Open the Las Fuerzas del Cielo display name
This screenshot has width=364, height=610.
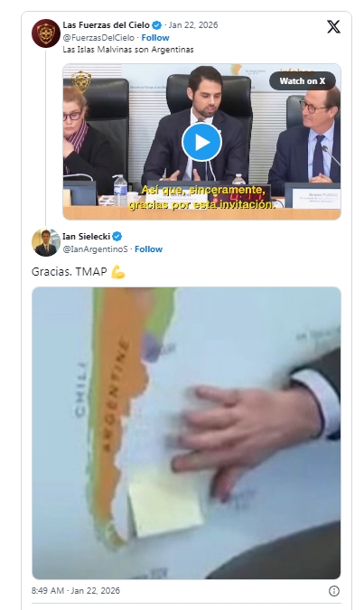[x=107, y=25]
